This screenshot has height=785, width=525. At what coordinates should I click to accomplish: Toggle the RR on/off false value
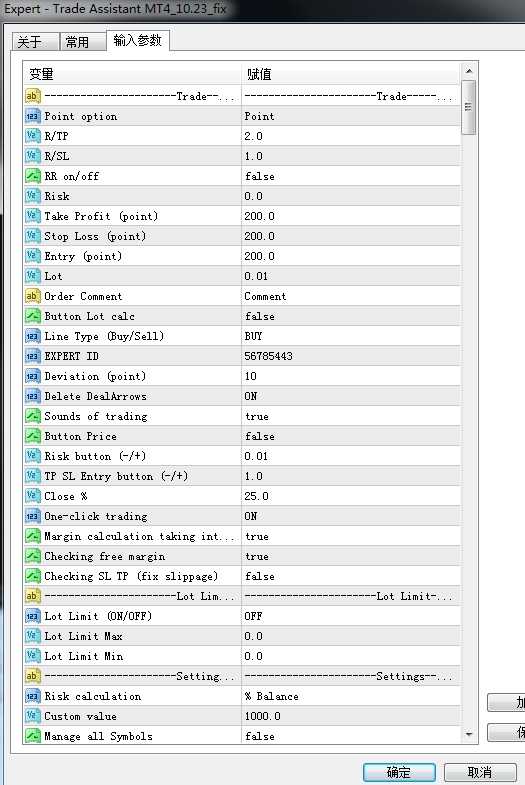coord(350,176)
